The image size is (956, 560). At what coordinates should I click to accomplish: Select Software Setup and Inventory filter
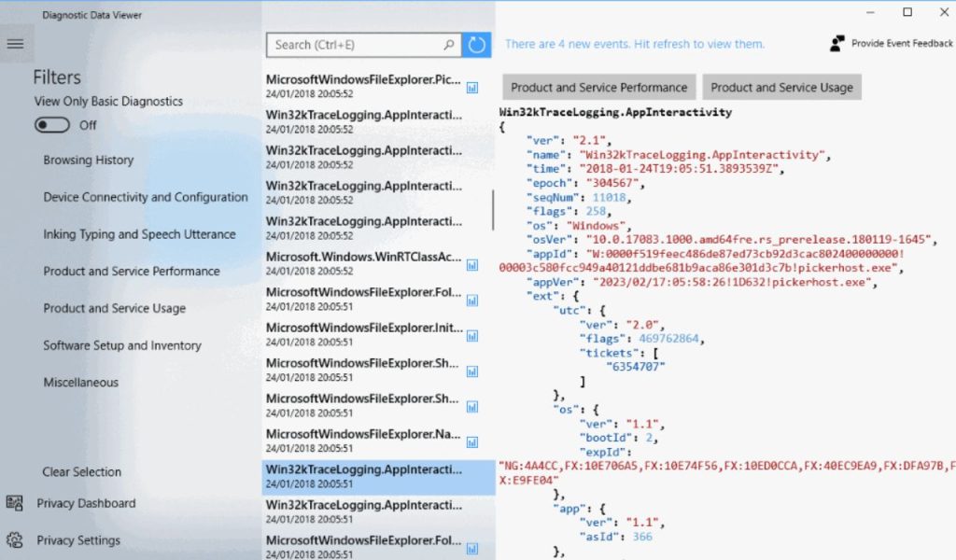[122, 345]
